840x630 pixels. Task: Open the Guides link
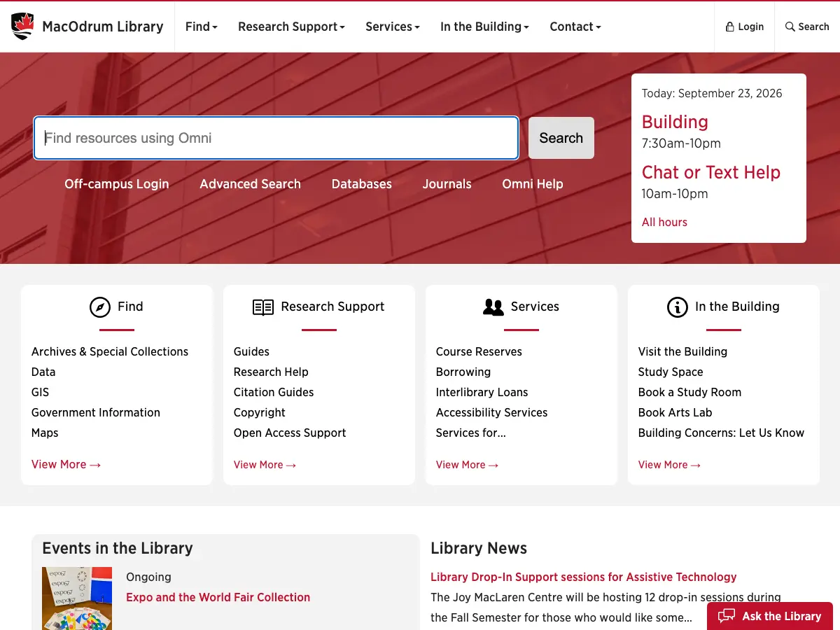point(251,351)
